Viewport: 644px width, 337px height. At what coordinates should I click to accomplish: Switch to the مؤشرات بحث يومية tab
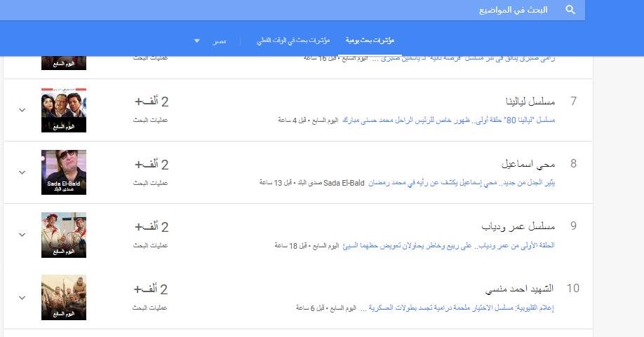click(x=371, y=41)
